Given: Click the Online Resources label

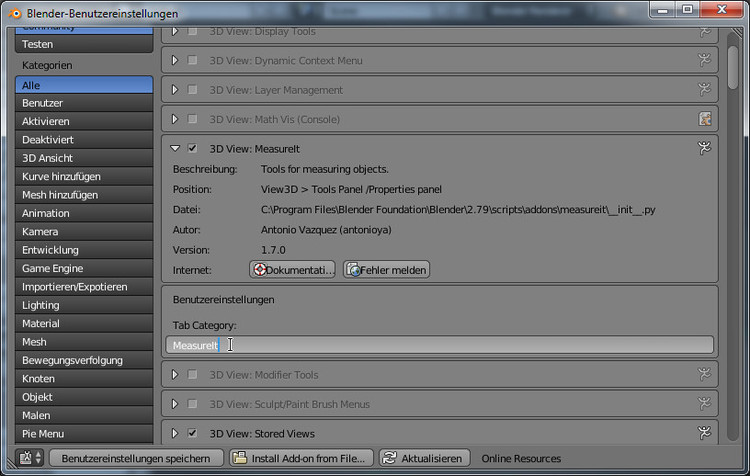Looking at the screenshot, I should tap(521, 458).
